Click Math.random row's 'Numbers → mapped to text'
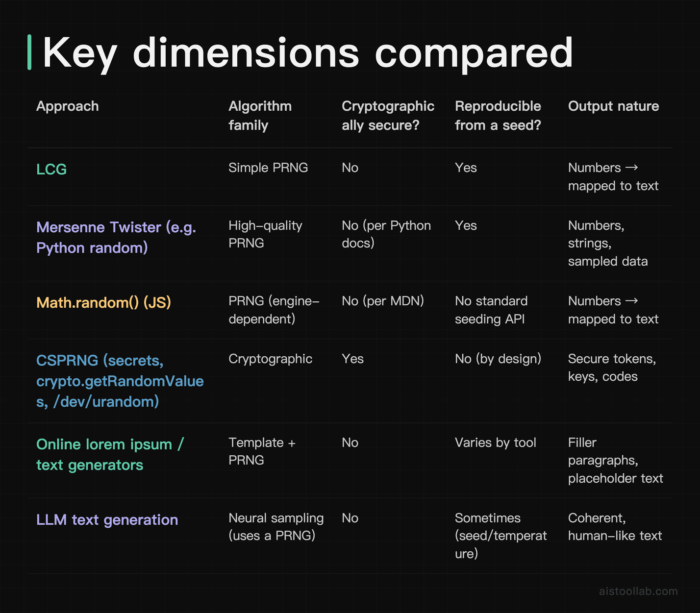The image size is (700, 613). pyautogui.click(x=613, y=310)
